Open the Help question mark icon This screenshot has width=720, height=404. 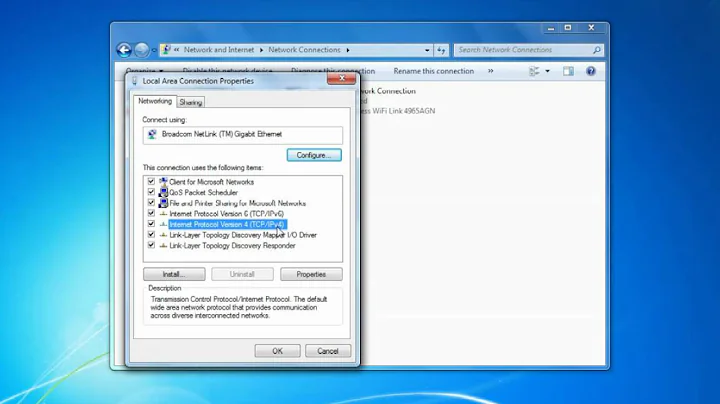[591, 71]
